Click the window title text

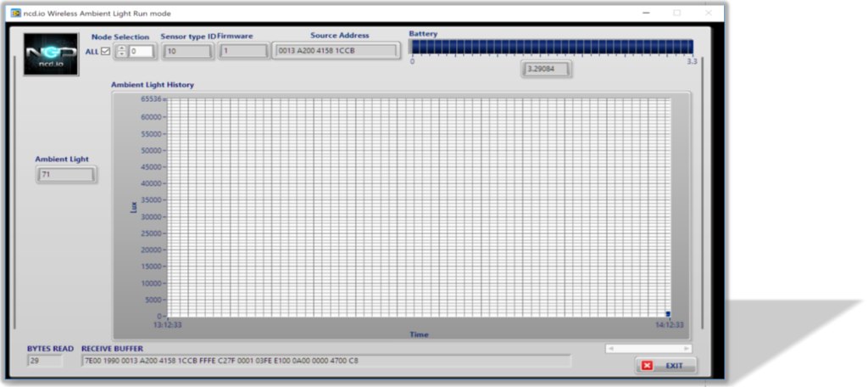pyautogui.click(x=97, y=14)
